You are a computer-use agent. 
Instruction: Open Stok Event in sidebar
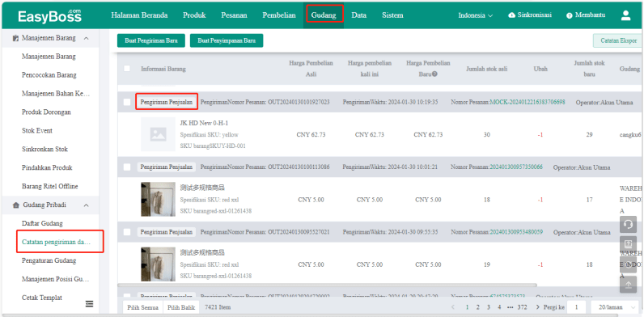point(37,130)
